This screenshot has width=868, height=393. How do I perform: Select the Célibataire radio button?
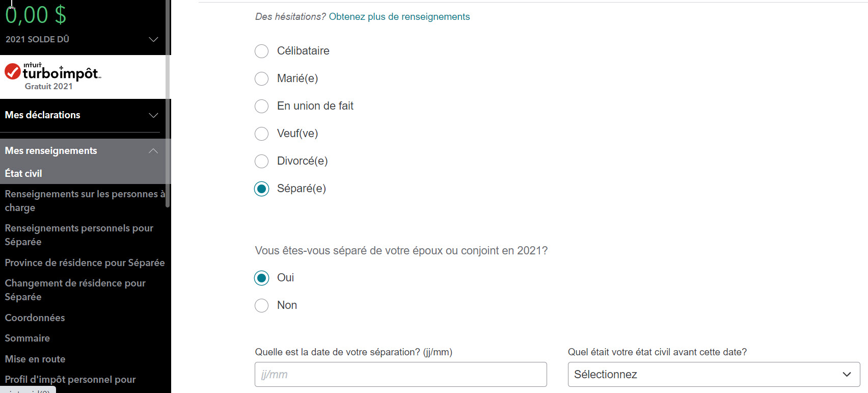261,51
